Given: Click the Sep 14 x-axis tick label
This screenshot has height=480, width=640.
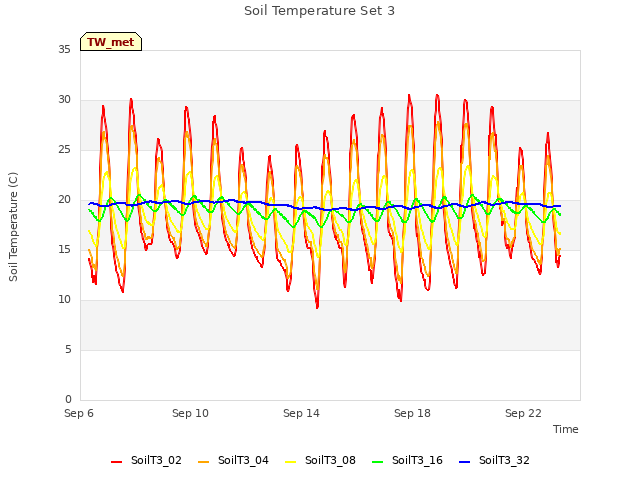Looking at the screenshot, I should click(301, 413).
